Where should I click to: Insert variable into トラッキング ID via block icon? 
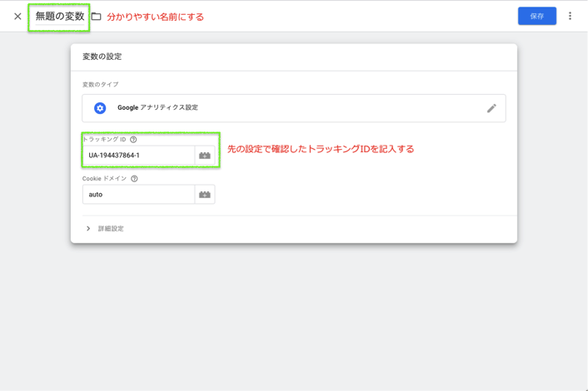tap(205, 156)
